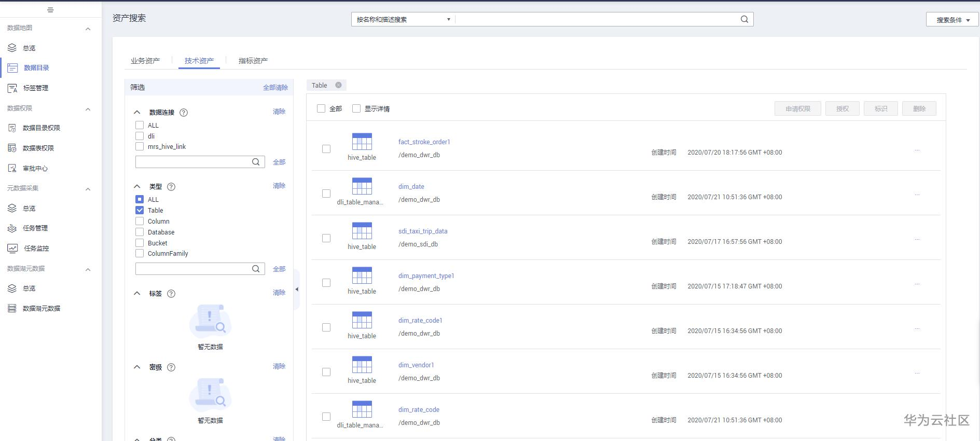
Task: Click the 数据目录权限 sidebar icon
Action: [x=12, y=128]
